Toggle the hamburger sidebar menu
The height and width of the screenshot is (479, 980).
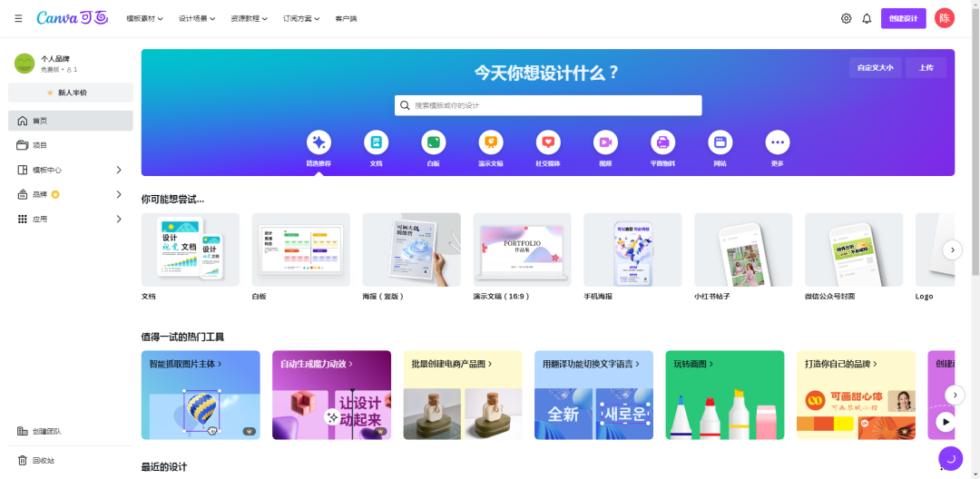[x=18, y=18]
